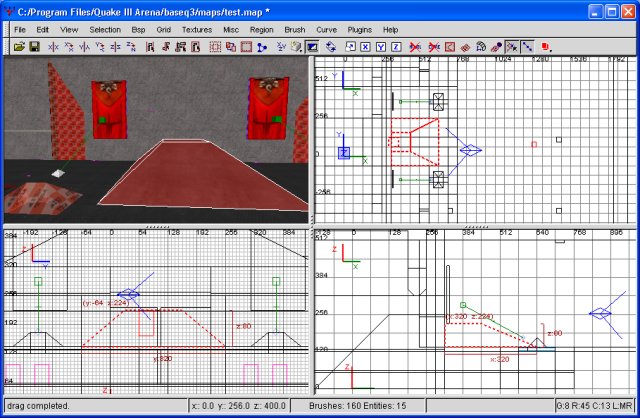Toggle the Scale X lock button
640x418 pixels.
(x=365, y=47)
